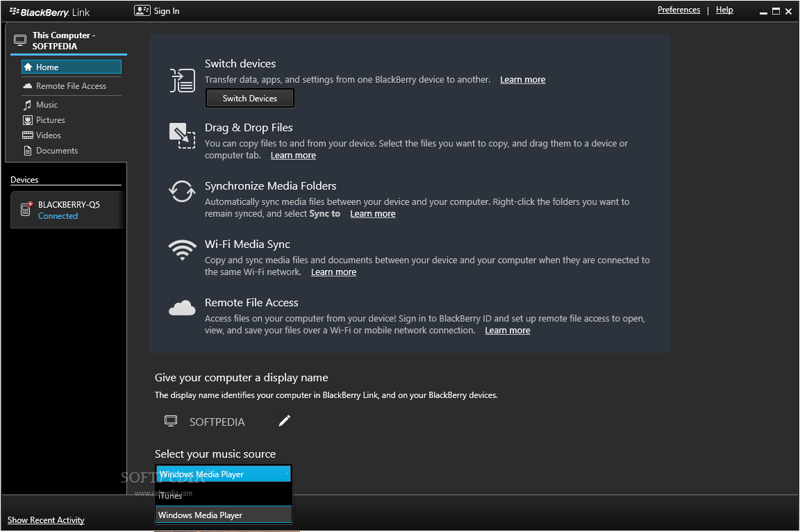Open Remote File Access in sidebar
Screen dimensions: 800x532
(72, 86)
